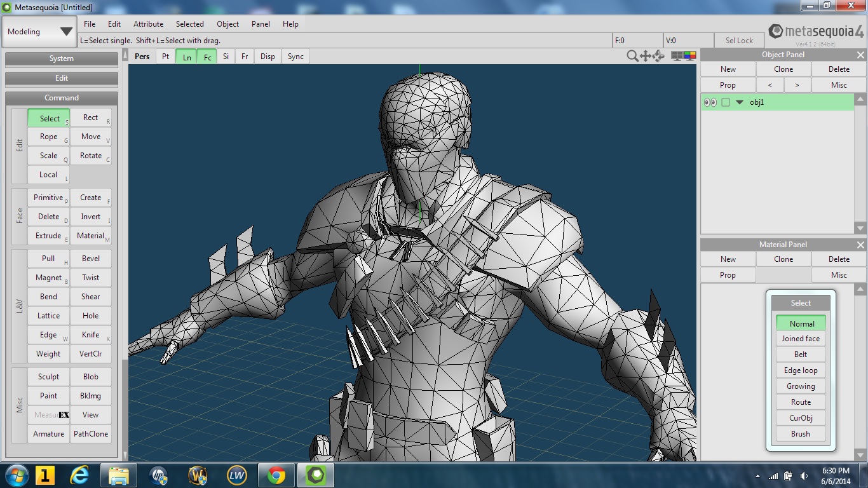Pick the Primitive command
The image size is (868, 488).
click(x=48, y=198)
